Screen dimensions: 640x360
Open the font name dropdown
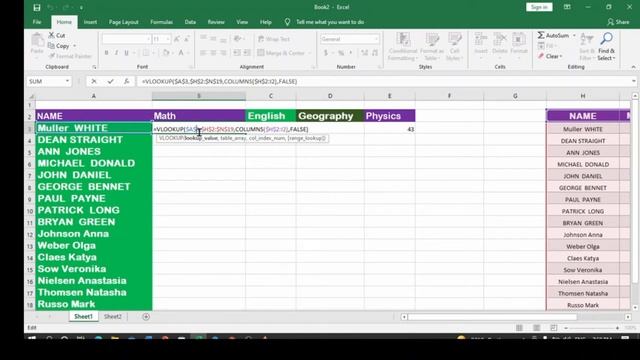pyautogui.click(x=148, y=39)
